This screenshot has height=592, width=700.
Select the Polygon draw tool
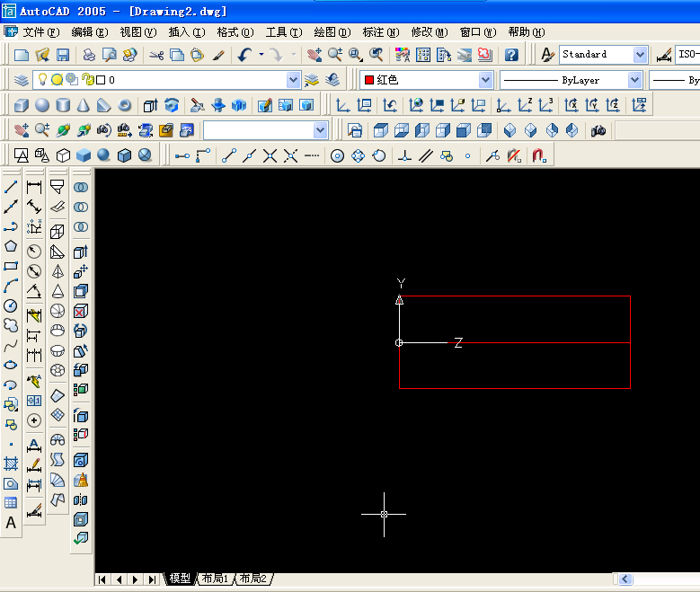point(11,246)
